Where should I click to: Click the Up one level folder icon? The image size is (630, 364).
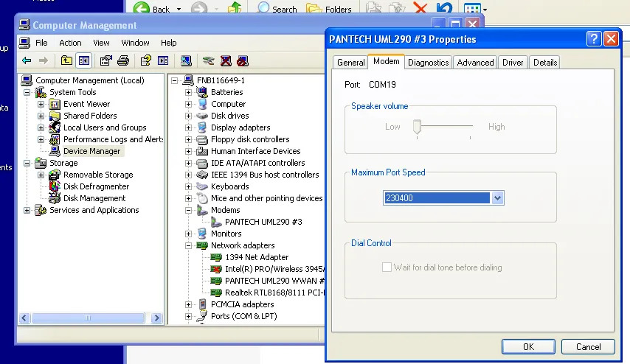pos(66,60)
